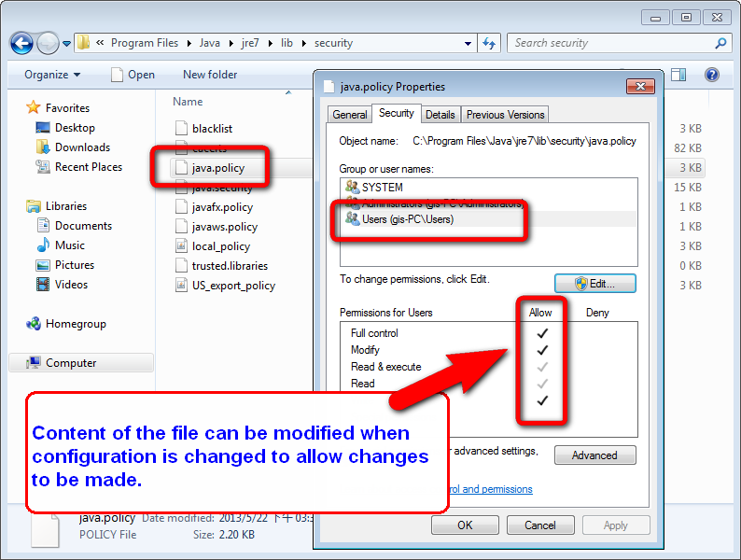Click Full control Allow checkmark
Viewport: 741px width, 560px height.
(x=542, y=333)
